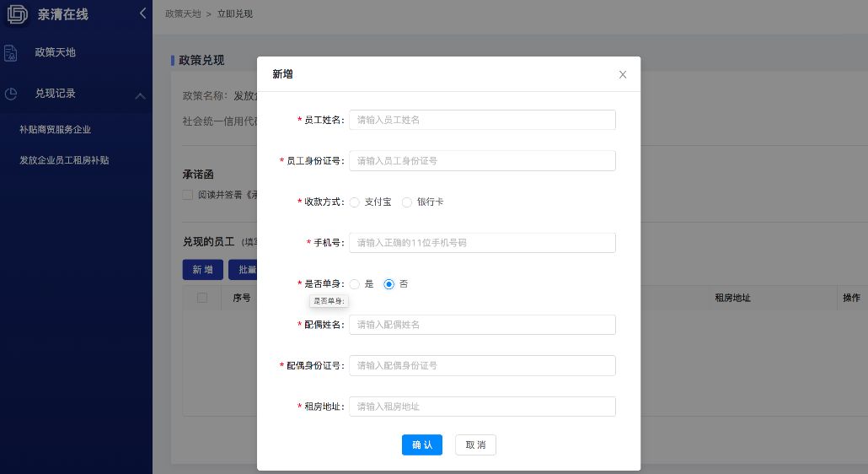Click the 政策天地 document icon

tap(11, 53)
